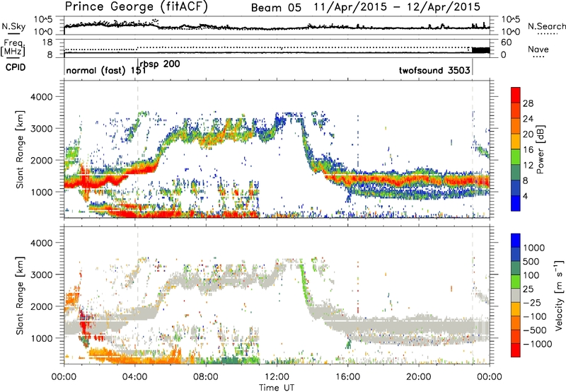Click the 3000 km tick in velocity panel
The width and height of the screenshot is (566, 392).
(43, 275)
